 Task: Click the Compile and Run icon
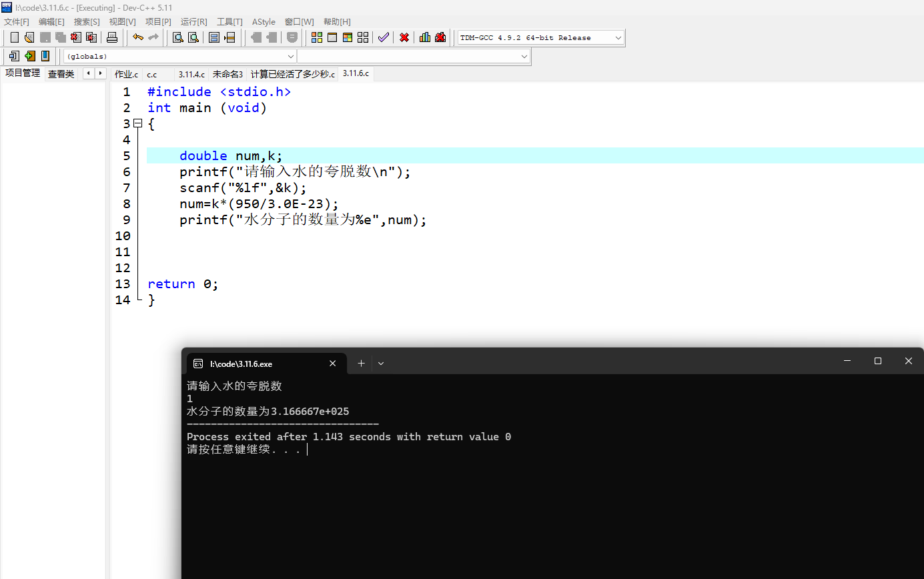pyautogui.click(x=348, y=37)
